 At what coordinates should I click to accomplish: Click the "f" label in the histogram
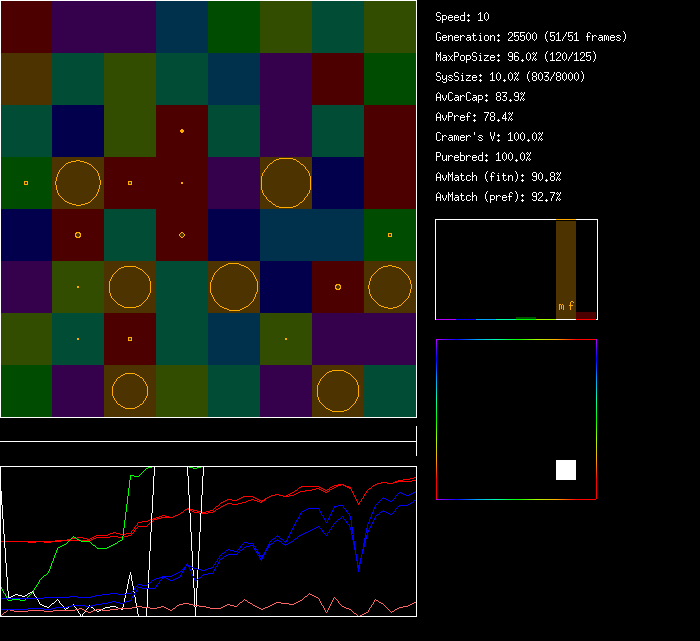tap(571, 306)
